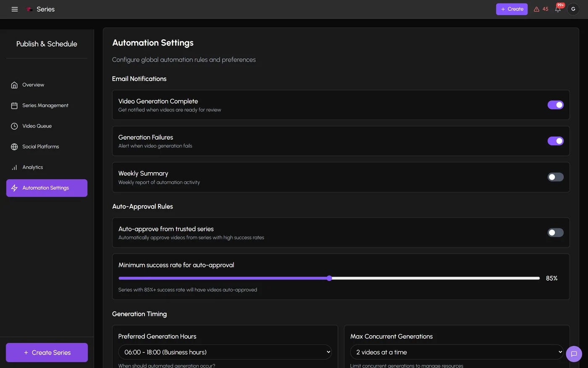Click the Social Platforms globe icon

(x=14, y=147)
